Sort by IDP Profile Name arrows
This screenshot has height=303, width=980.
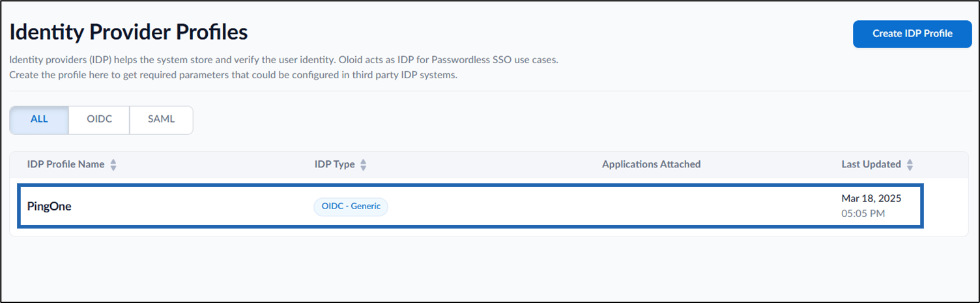(113, 165)
